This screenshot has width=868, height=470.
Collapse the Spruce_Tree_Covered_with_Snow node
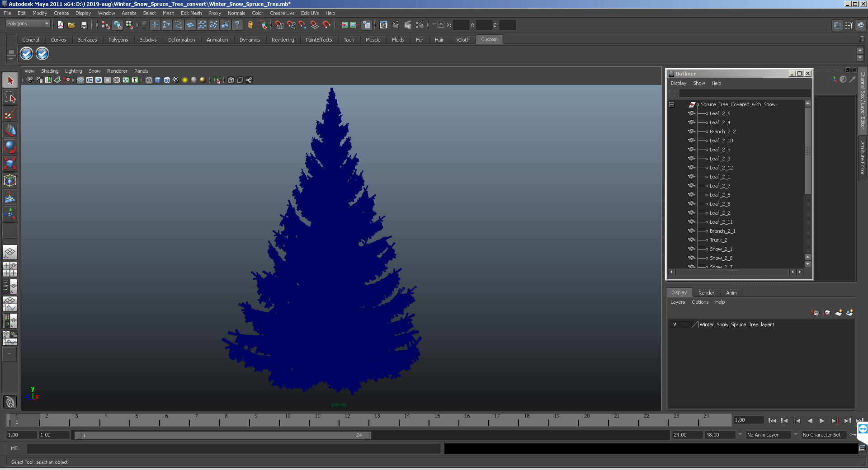(672, 104)
